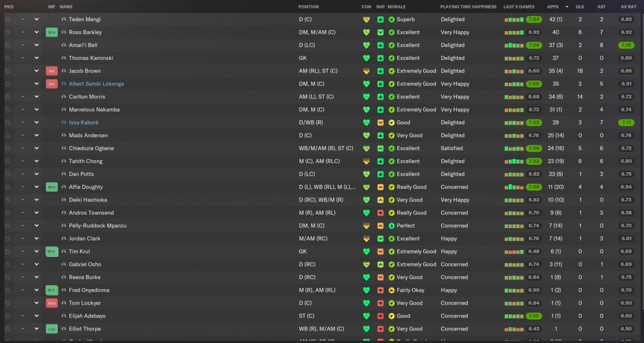This screenshot has height=343, width=644.
Task: Click Jordan Clark's condition heart icon
Action: [366, 239]
